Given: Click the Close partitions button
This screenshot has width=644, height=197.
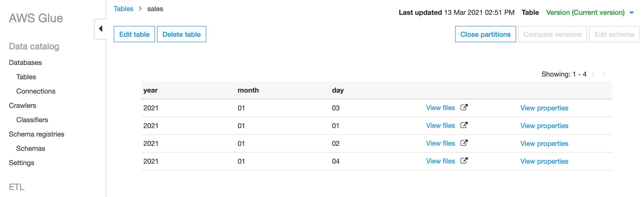Looking at the screenshot, I should [x=485, y=34].
